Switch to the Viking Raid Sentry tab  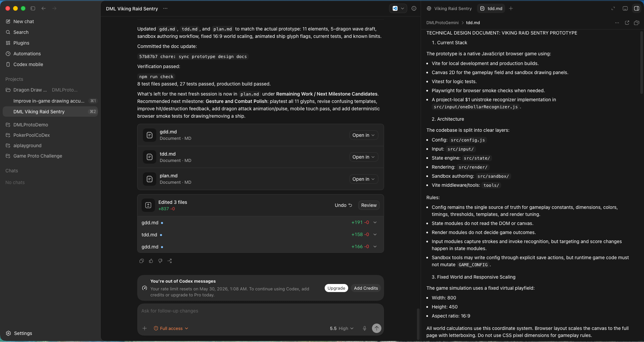pos(449,8)
